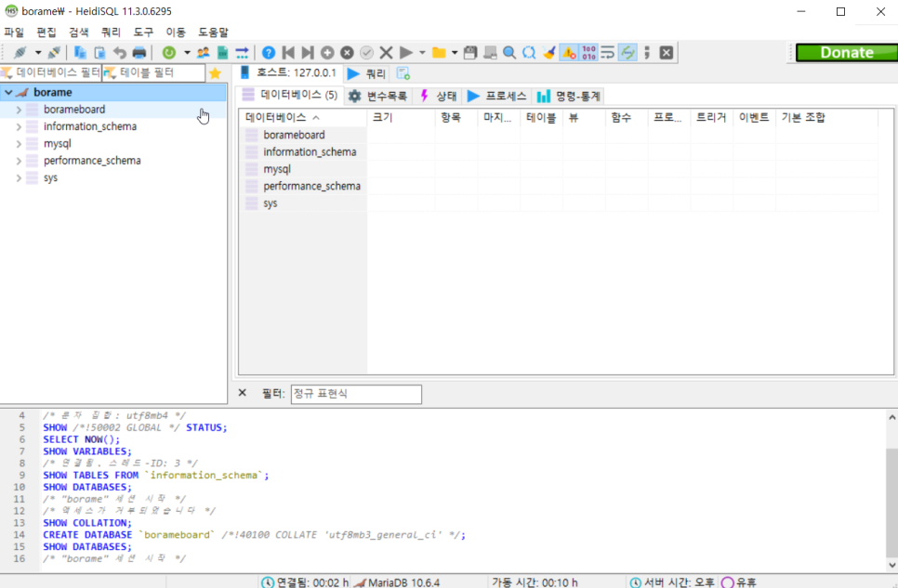The height and width of the screenshot is (588, 898).
Task: Click the semicolon delimiter icon
Action: [x=647, y=53]
